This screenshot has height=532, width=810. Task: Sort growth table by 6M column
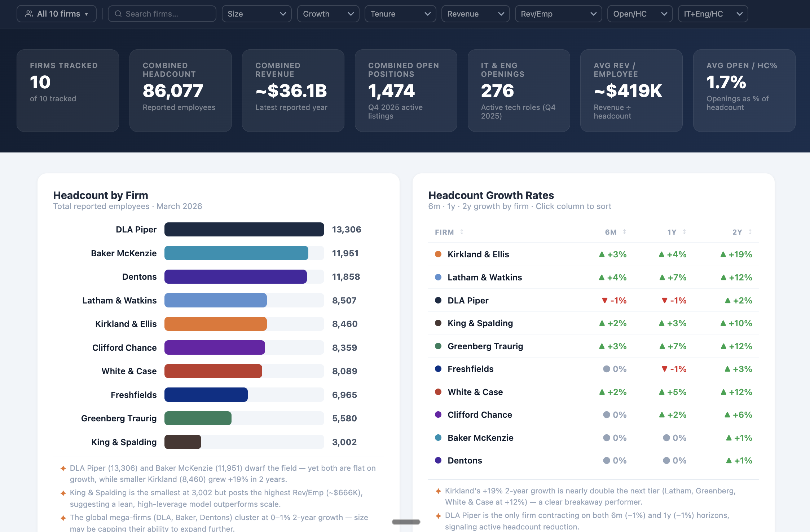pyautogui.click(x=616, y=232)
